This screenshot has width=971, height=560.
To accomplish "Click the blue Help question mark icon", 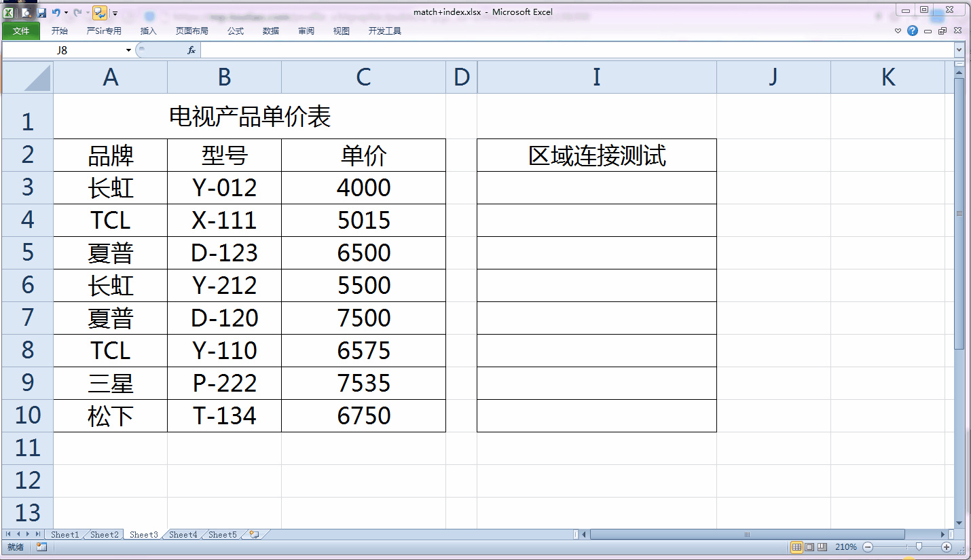I will [x=913, y=31].
